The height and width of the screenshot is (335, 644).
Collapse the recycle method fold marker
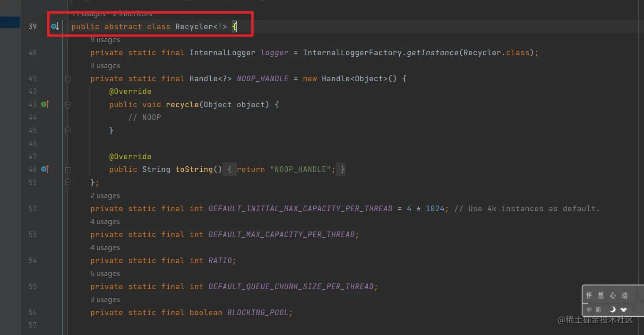68,105
